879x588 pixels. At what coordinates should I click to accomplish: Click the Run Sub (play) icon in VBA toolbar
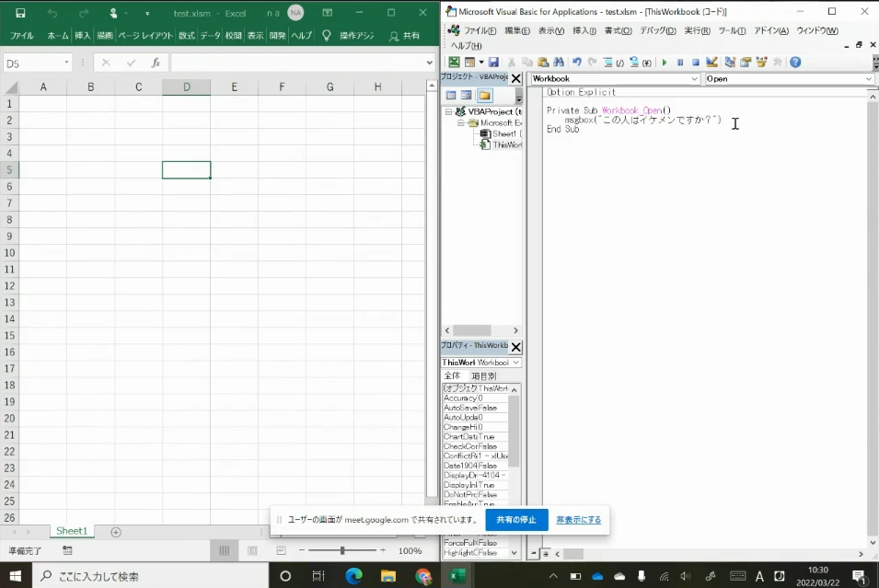(x=665, y=63)
